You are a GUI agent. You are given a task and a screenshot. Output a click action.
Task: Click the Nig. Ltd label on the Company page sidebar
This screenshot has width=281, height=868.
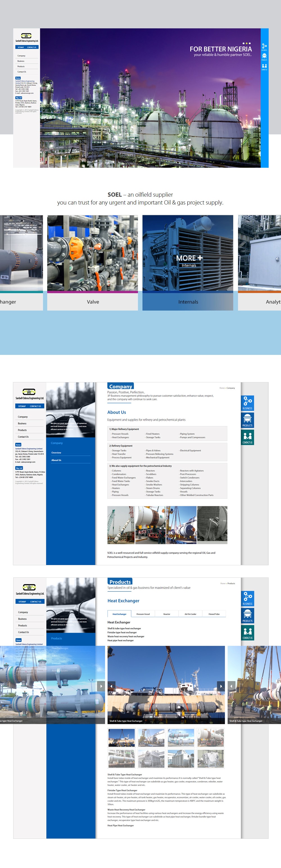coord(19,468)
